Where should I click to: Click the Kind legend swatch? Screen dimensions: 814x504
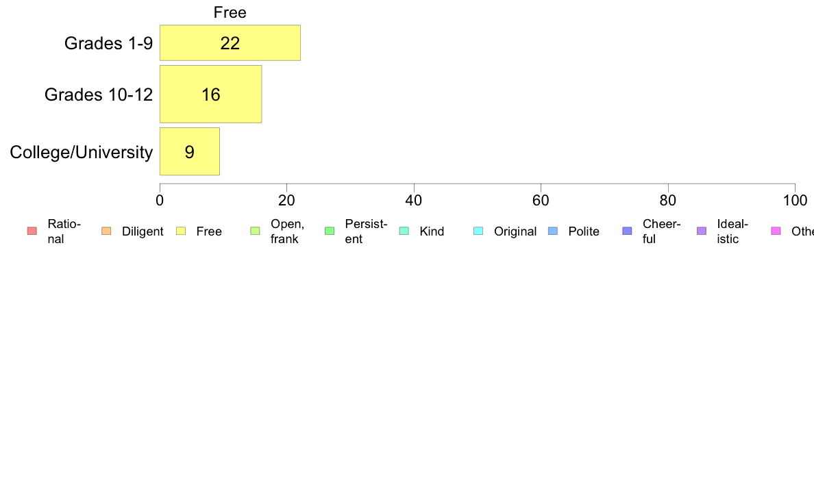click(404, 231)
